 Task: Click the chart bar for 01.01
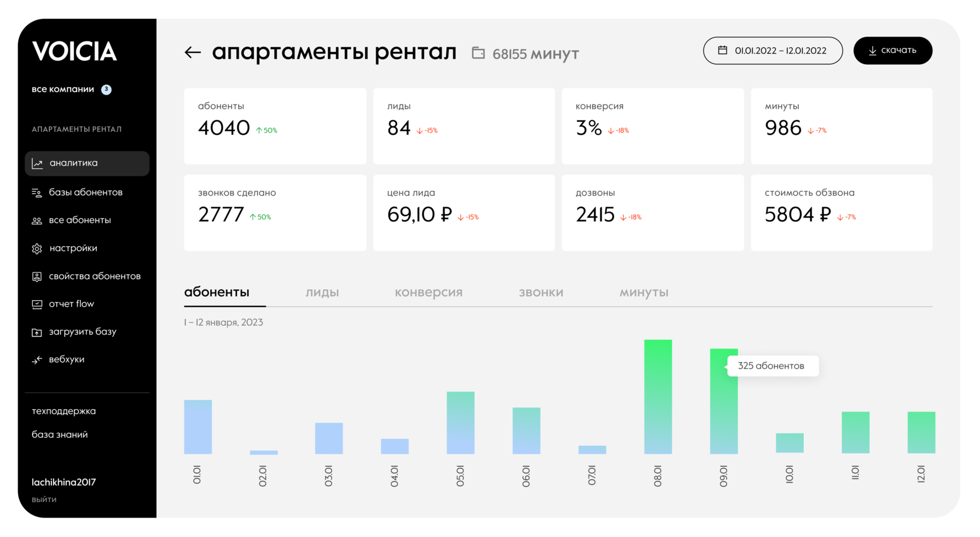pyautogui.click(x=198, y=427)
